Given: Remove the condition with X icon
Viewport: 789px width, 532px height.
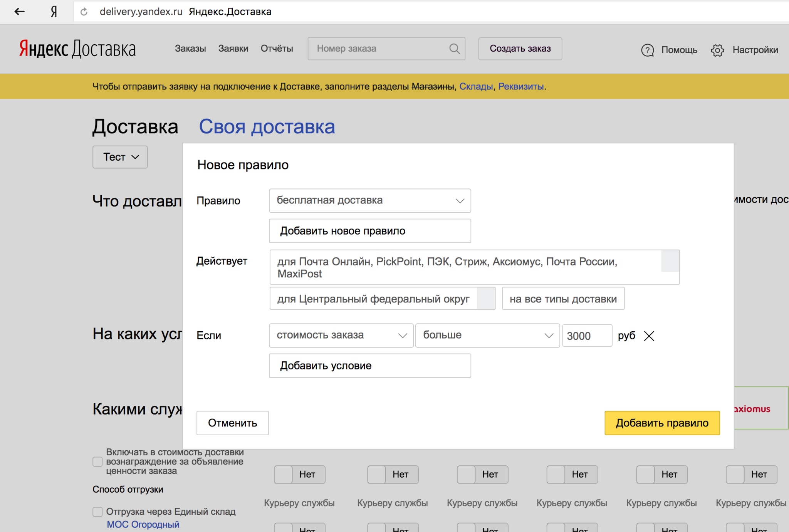Looking at the screenshot, I should [649, 336].
